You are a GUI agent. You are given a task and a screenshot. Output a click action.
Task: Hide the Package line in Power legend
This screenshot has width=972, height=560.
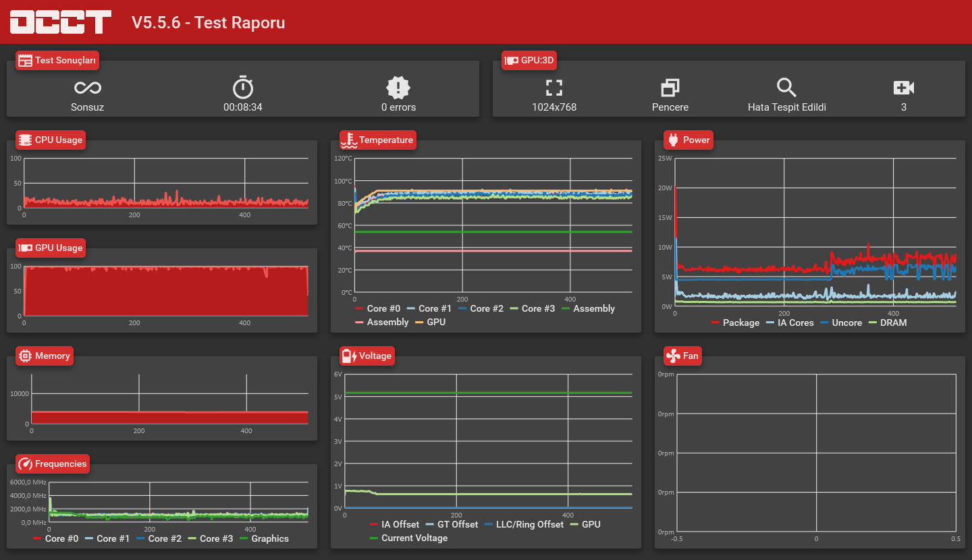point(735,323)
